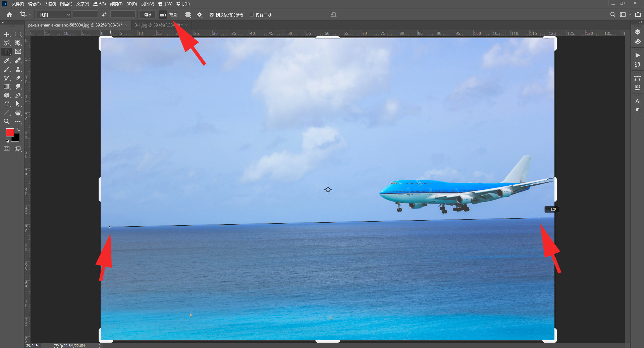Select the Hand tool
Viewport: 644px width, 348px height.
tap(18, 113)
